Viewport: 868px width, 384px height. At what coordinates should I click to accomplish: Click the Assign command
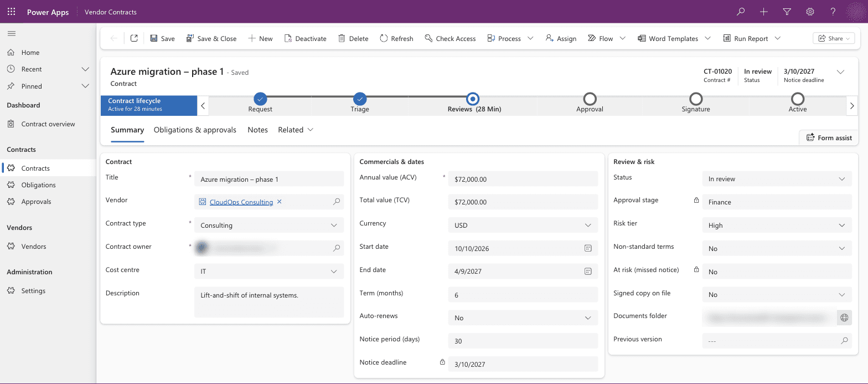pos(561,38)
